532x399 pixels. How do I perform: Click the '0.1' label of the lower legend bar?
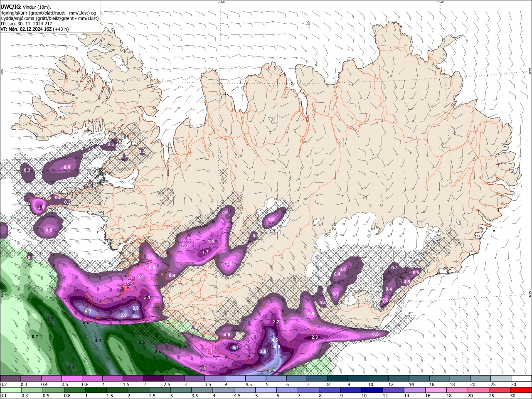point(3,396)
